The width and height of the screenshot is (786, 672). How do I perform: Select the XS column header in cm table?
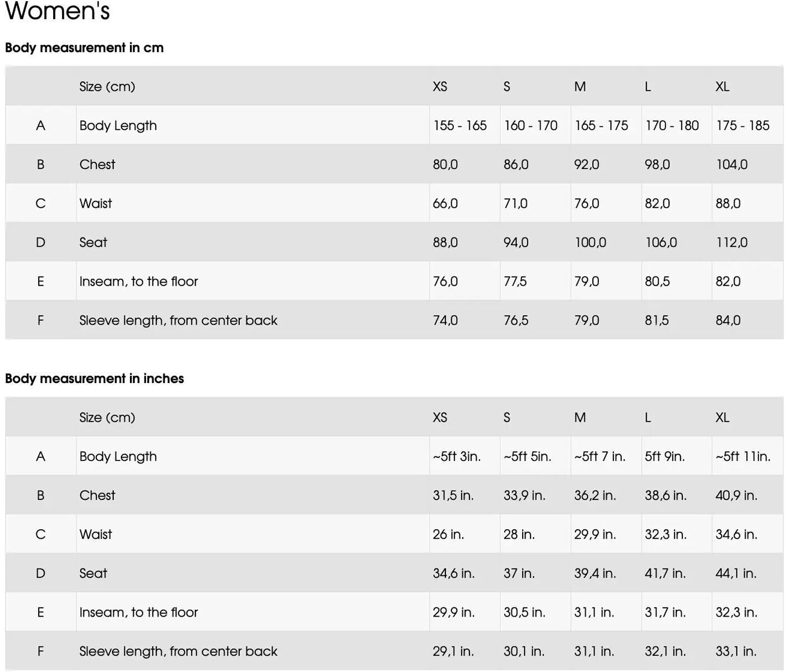pos(440,87)
